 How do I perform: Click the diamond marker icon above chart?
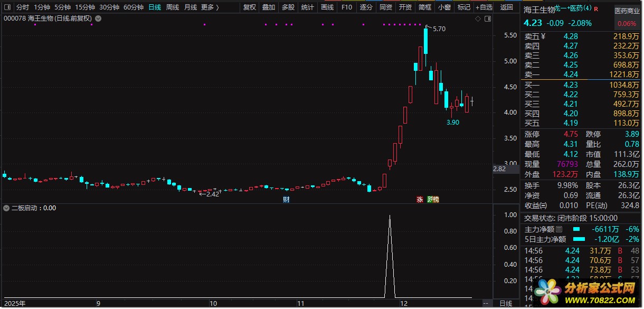(x=478, y=19)
